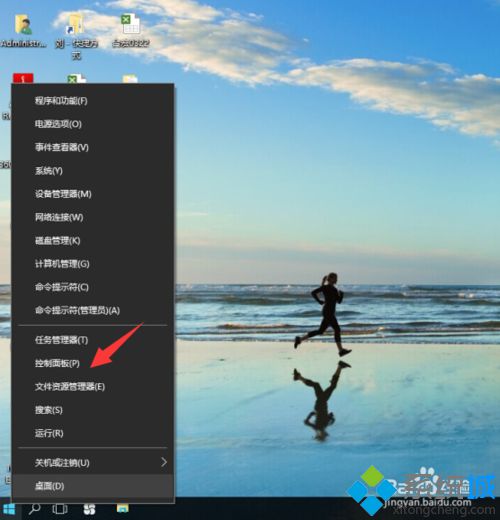Open taskbar search magnifier icon

34,509
